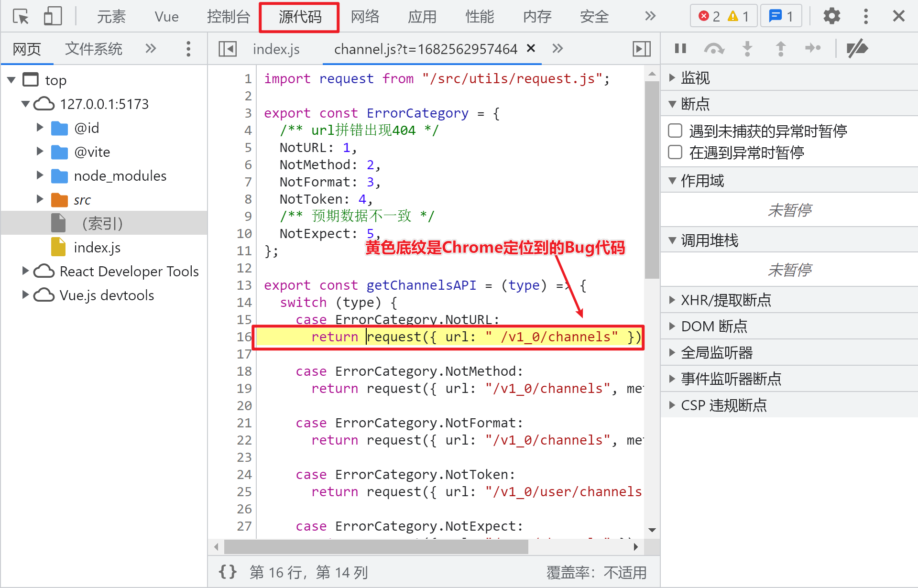Screen dimensions: 918x588
Task: Expand the @id folder
Action: pos(40,128)
